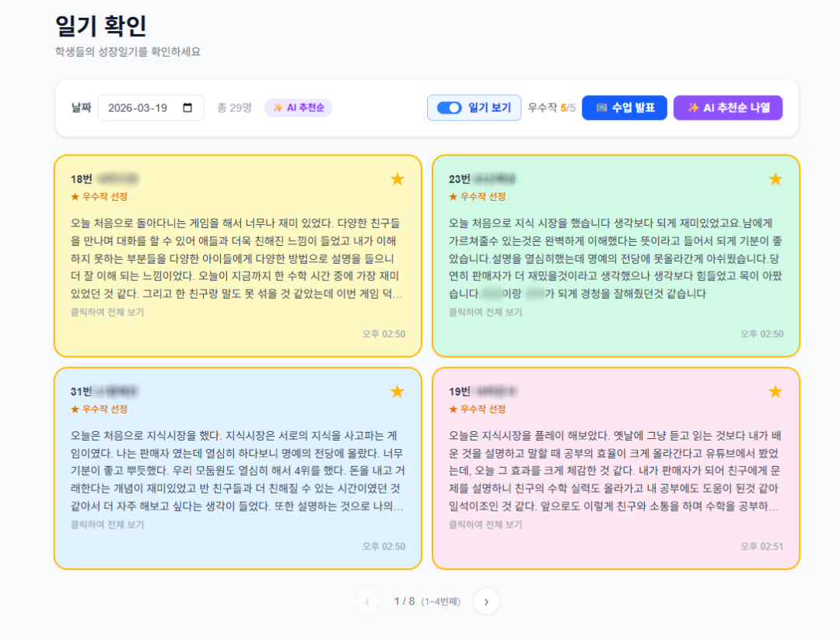840x639 pixels.
Task: Click 우수작 선정 label on 31번 card
Action: [99, 409]
